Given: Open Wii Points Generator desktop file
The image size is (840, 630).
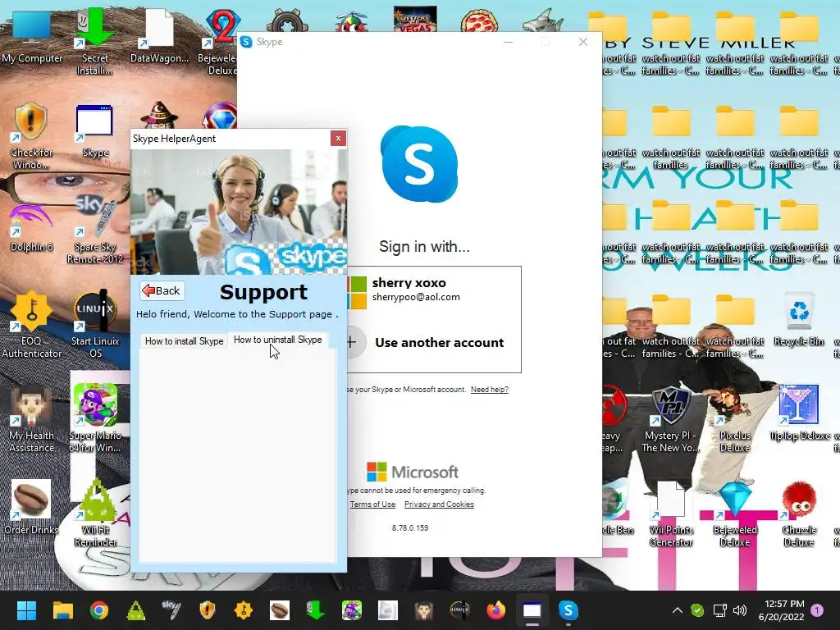Looking at the screenshot, I should click(671, 514).
